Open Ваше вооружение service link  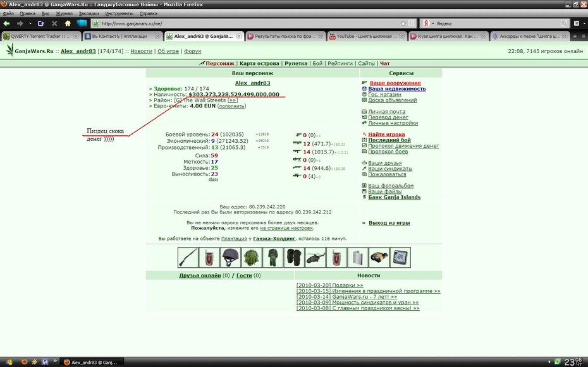point(395,83)
